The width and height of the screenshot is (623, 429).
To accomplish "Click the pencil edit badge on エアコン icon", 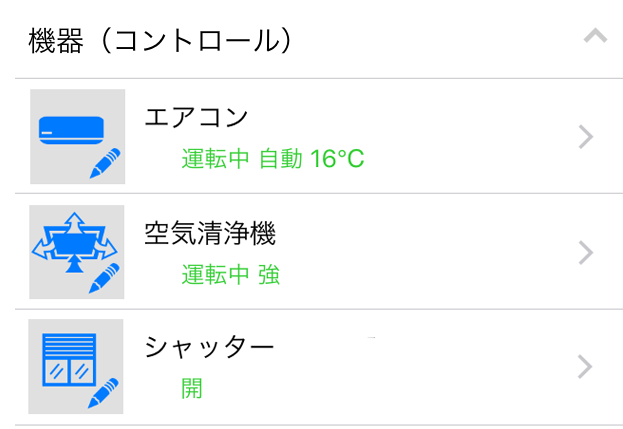I will click(x=105, y=163).
